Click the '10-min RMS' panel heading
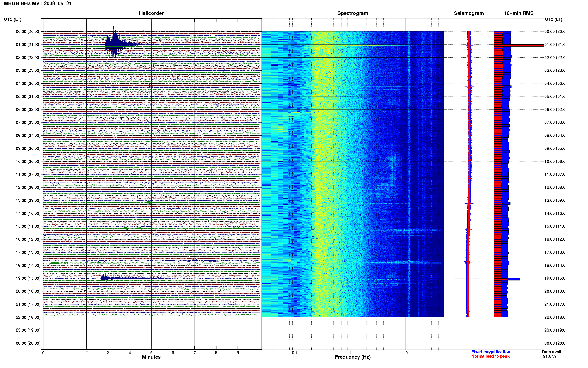Viewport: 588px width, 368px height. pyautogui.click(x=519, y=13)
